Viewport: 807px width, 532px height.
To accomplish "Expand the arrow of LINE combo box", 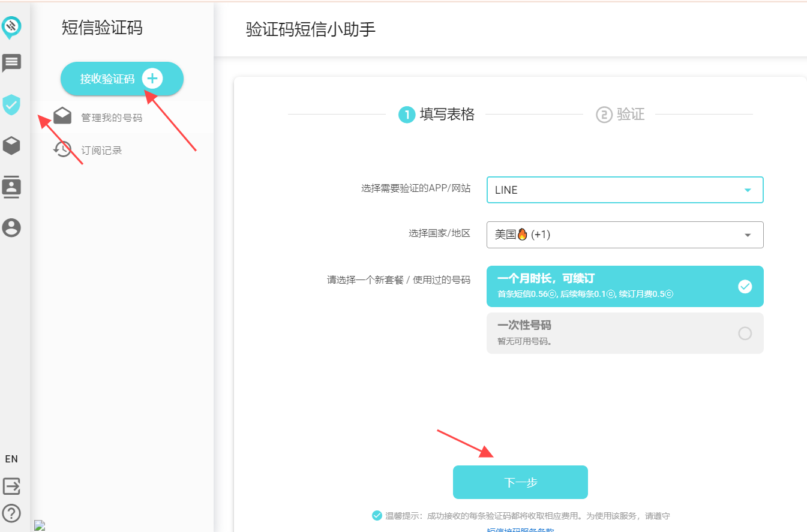I will click(x=748, y=190).
